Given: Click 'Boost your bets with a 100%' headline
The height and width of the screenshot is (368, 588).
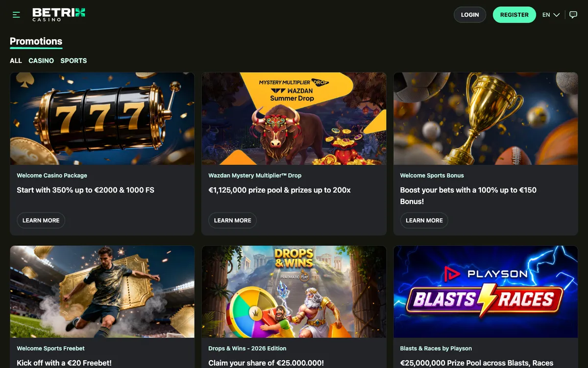Looking at the screenshot, I should (468, 195).
